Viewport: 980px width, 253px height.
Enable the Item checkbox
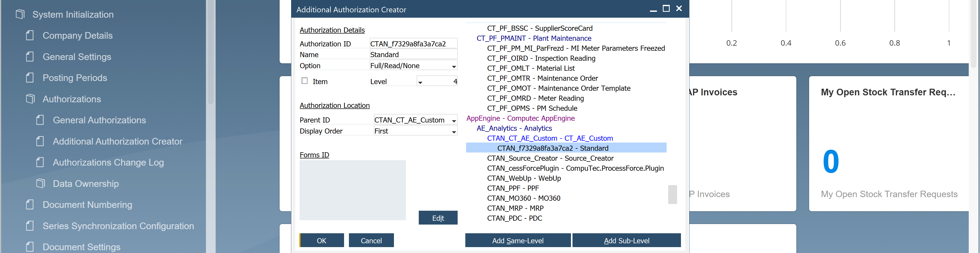(304, 80)
